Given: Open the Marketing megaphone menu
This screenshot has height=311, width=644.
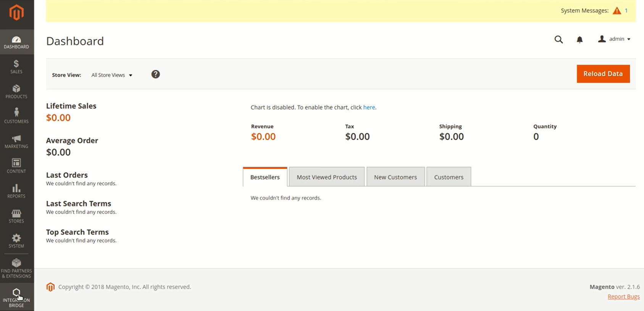Looking at the screenshot, I should (x=16, y=141).
